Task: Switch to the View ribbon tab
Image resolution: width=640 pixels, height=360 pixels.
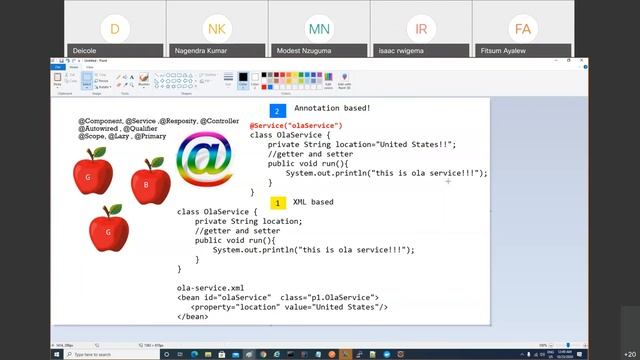Action: [90, 67]
